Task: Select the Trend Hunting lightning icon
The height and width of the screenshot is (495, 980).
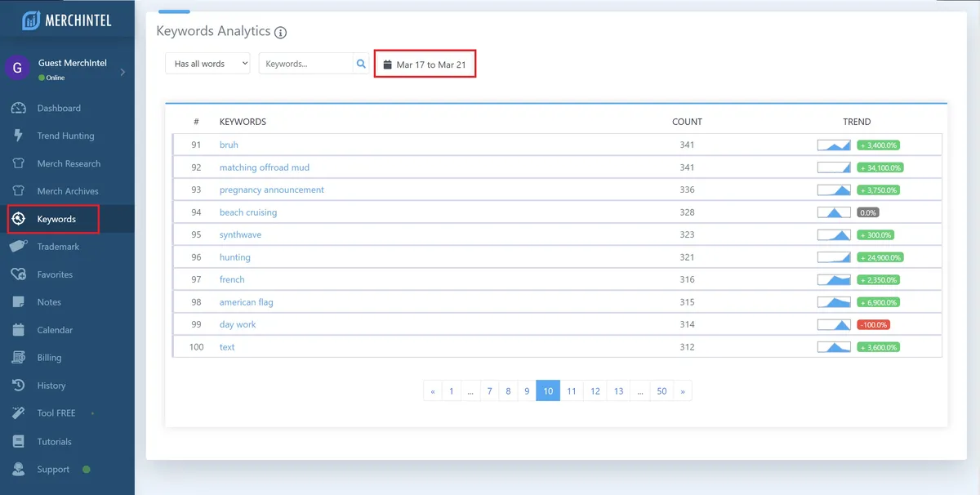Action: [x=20, y=135]
